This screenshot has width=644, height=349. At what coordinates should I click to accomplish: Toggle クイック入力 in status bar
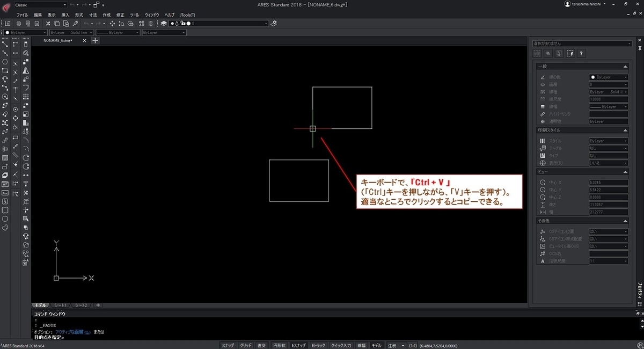(x=341, y=346)
